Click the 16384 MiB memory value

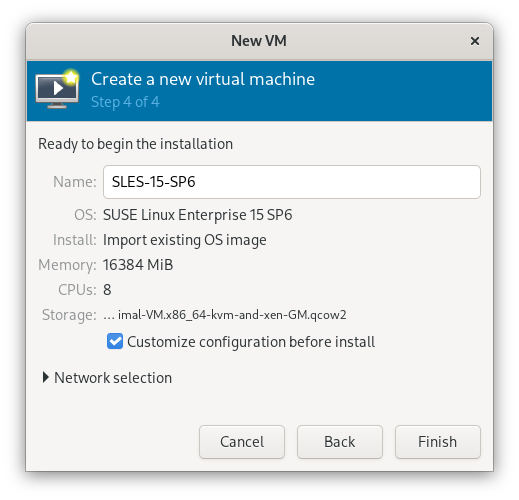(138, 265)
